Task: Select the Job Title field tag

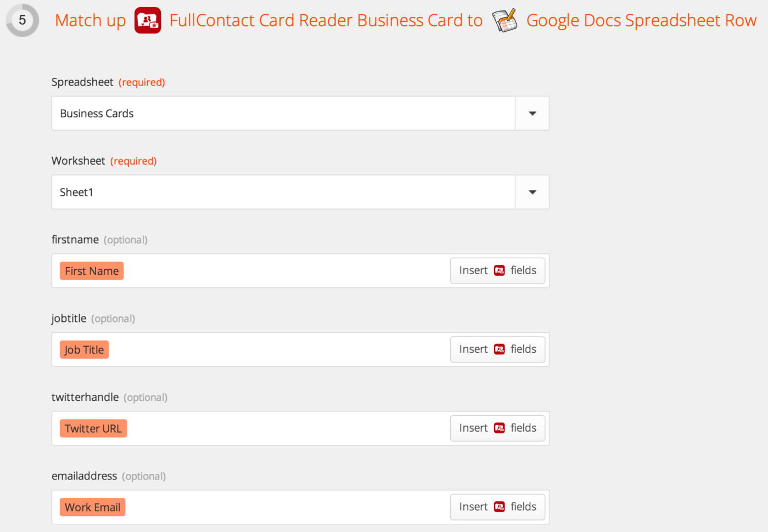Action: pyautogui.click(x=83, y=349)
